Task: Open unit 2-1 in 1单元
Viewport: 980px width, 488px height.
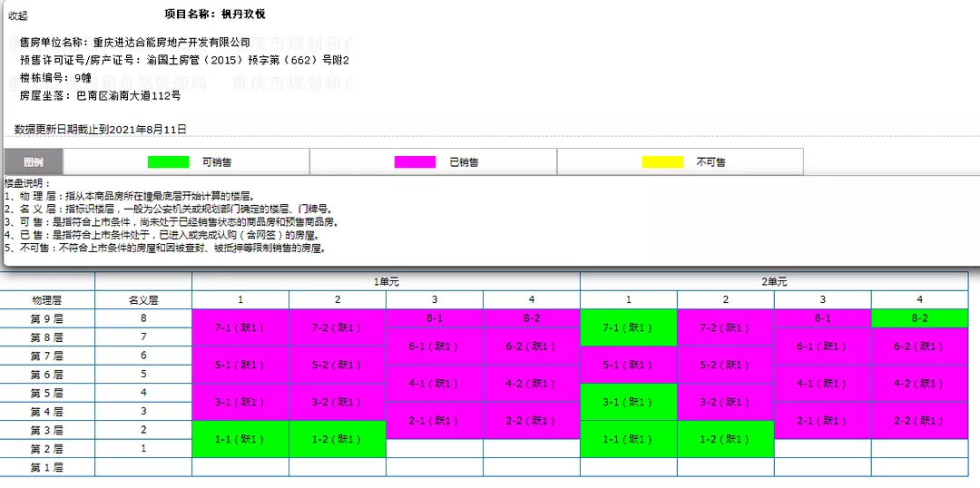Action: [435, 421]
